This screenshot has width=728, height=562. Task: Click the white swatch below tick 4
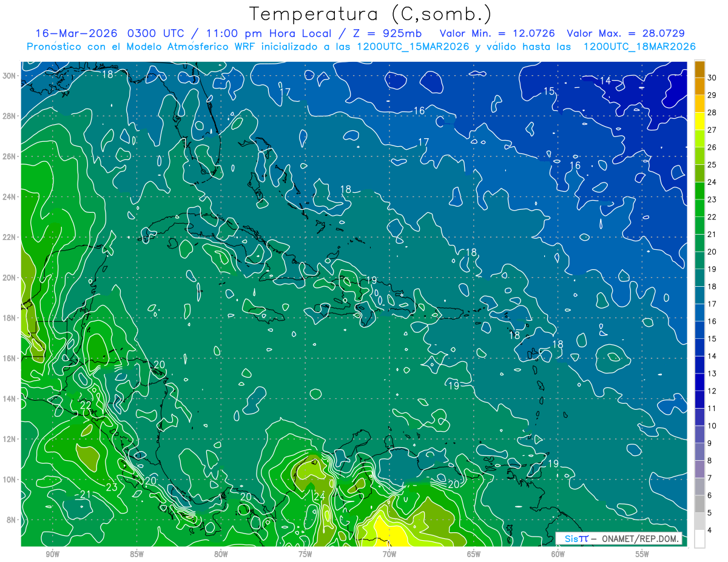tap(699, 539)
